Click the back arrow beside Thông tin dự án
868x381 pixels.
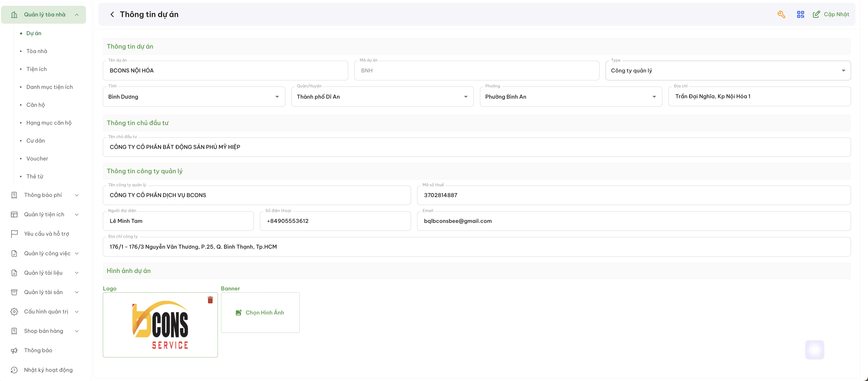click(x=112, y=14)
